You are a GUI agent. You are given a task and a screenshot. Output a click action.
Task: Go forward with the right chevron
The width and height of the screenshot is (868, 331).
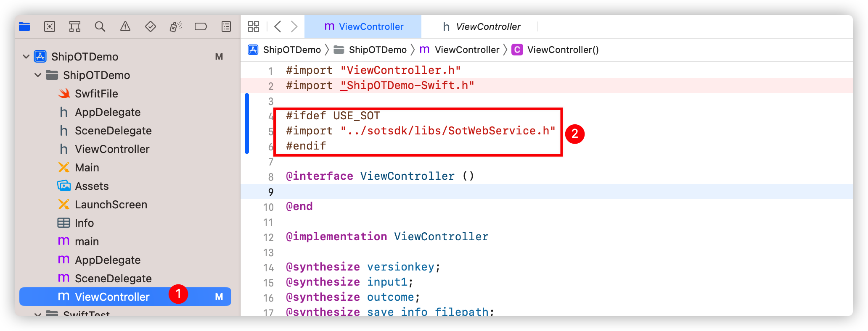(x=294, y=26)
